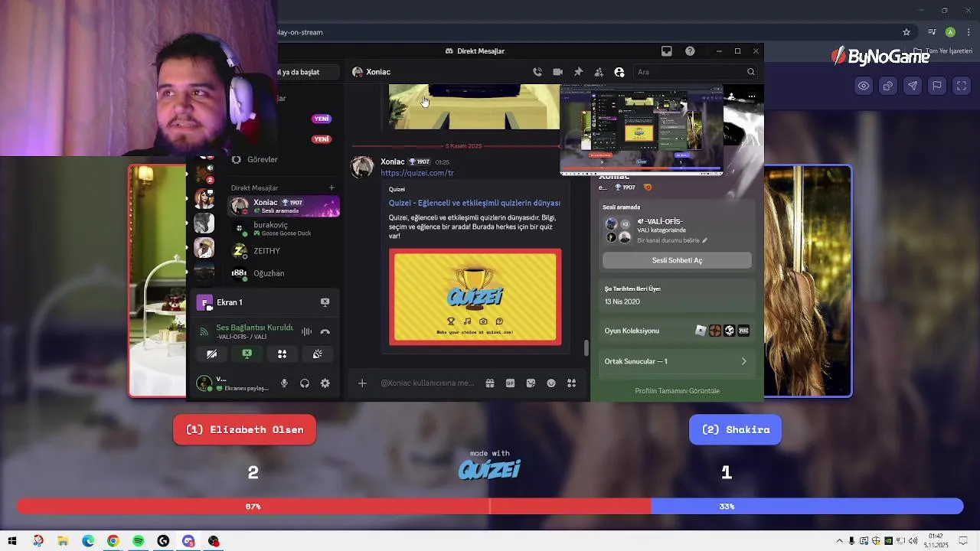
Task: Disconnect from voice call
Action: 325,331
